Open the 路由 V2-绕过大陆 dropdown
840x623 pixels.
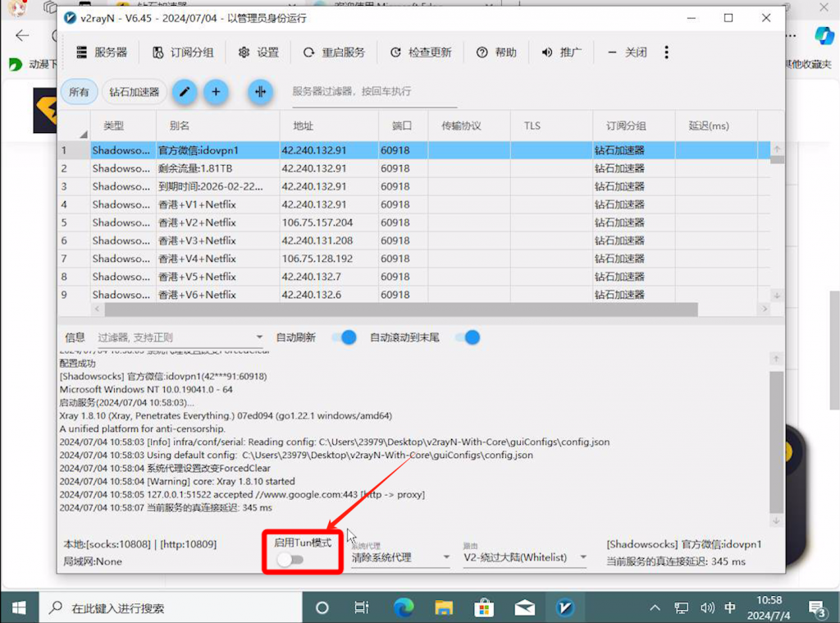point(525,557)
